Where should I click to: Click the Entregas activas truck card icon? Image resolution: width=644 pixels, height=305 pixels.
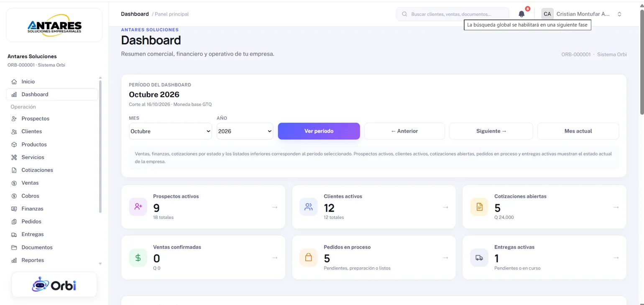(x=479, y=258)
